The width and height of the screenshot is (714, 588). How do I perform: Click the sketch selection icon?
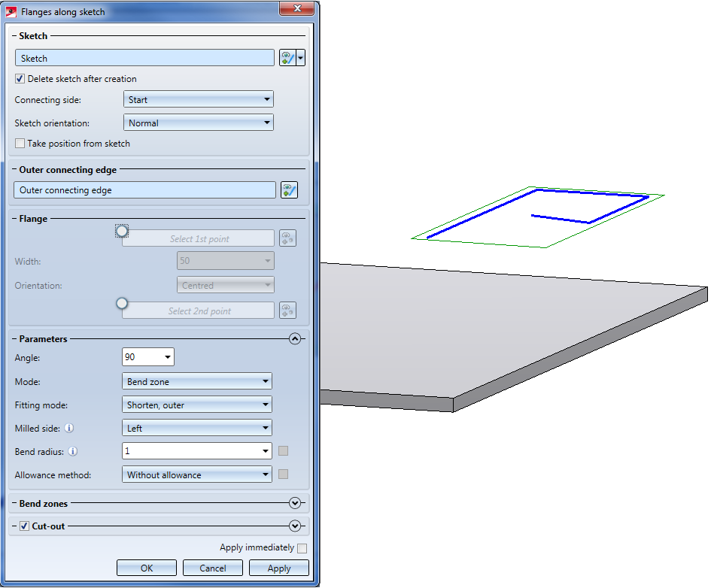288,58
